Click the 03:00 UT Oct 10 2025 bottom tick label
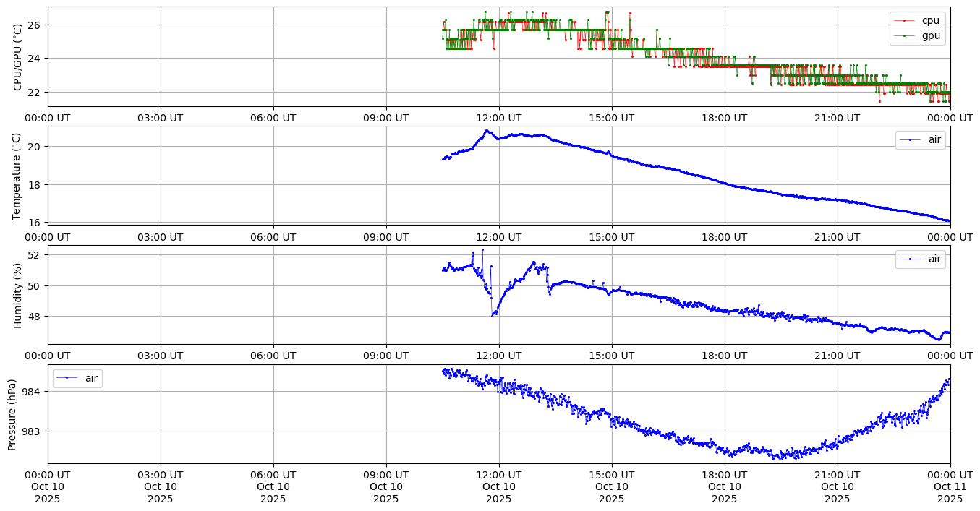The height and width of the screenshot is (511, 980). [x=160, y=486]
